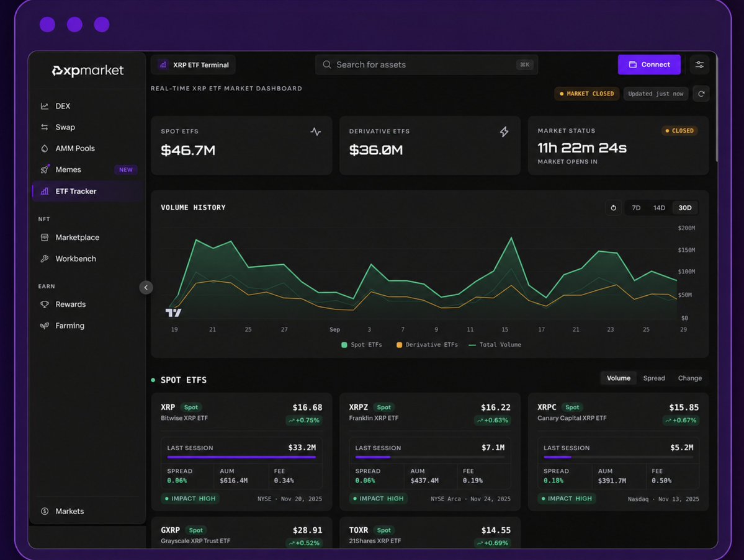Click the Memes rocket icon
The width and height of the screenshot is (744, 560).
[45, 169]
